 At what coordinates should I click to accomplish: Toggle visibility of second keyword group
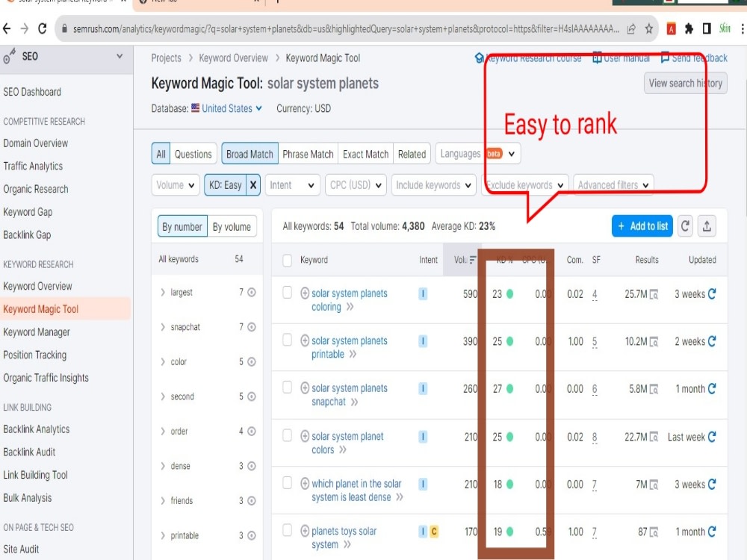252,396
